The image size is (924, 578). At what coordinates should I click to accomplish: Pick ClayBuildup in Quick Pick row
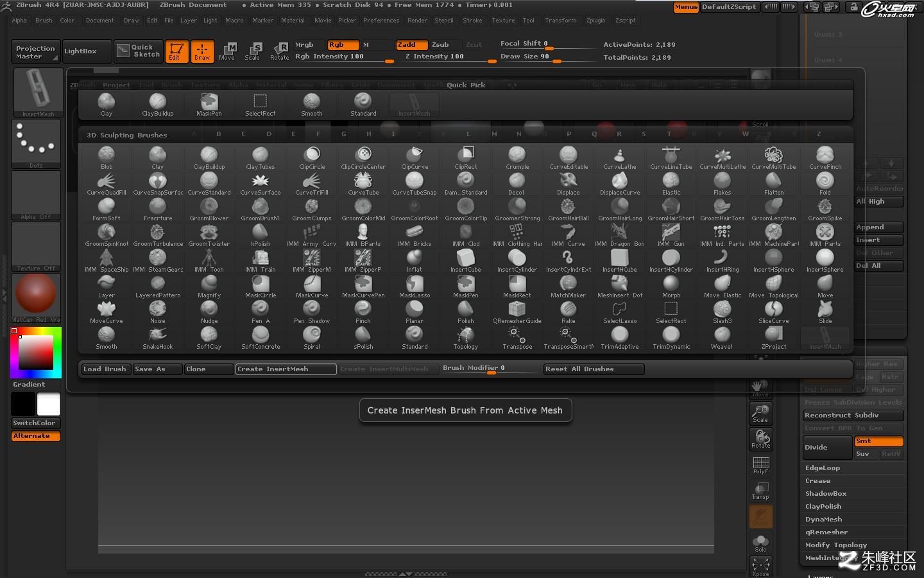(158, 105)
